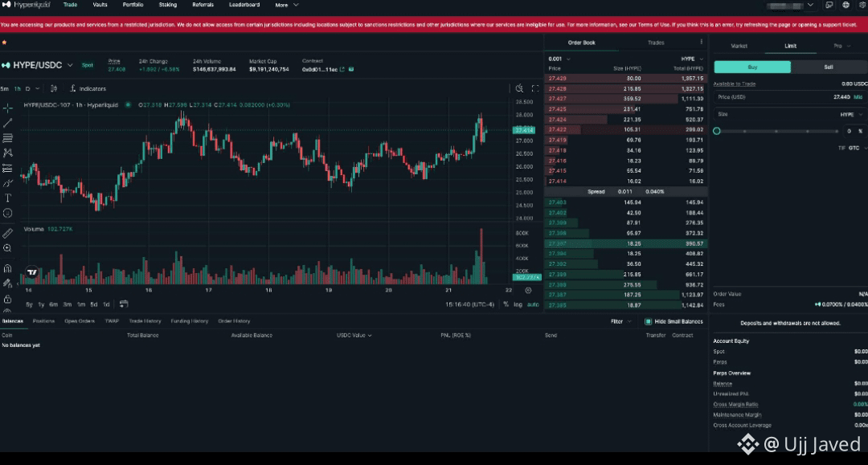Click the Hyperliquid logo

[26, 5]
